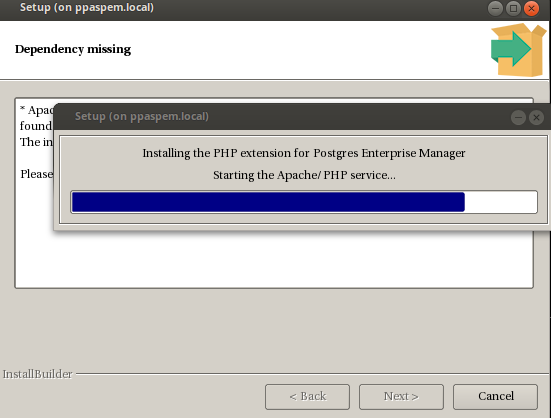This screenshot has width=551, height=418.
Task: Close the main Setup window
Action: click(x=532, y=8)
